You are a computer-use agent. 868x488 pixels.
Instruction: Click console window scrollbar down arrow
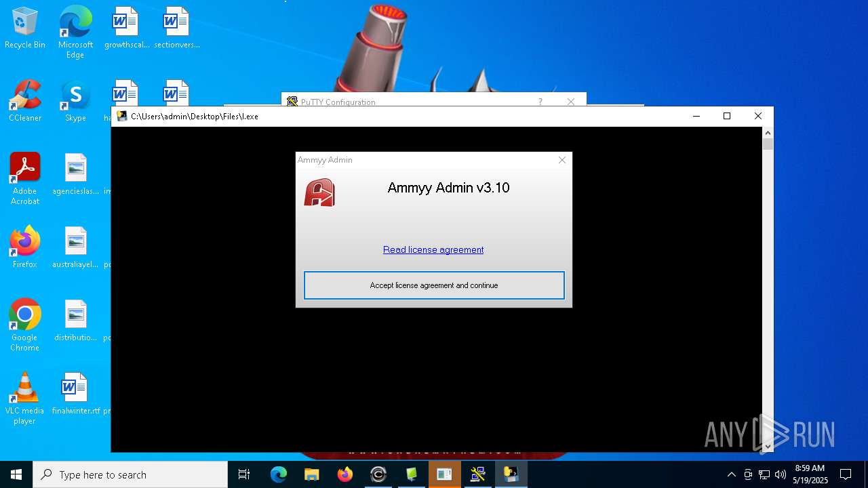pyautogui.click(x=768, y=447)
